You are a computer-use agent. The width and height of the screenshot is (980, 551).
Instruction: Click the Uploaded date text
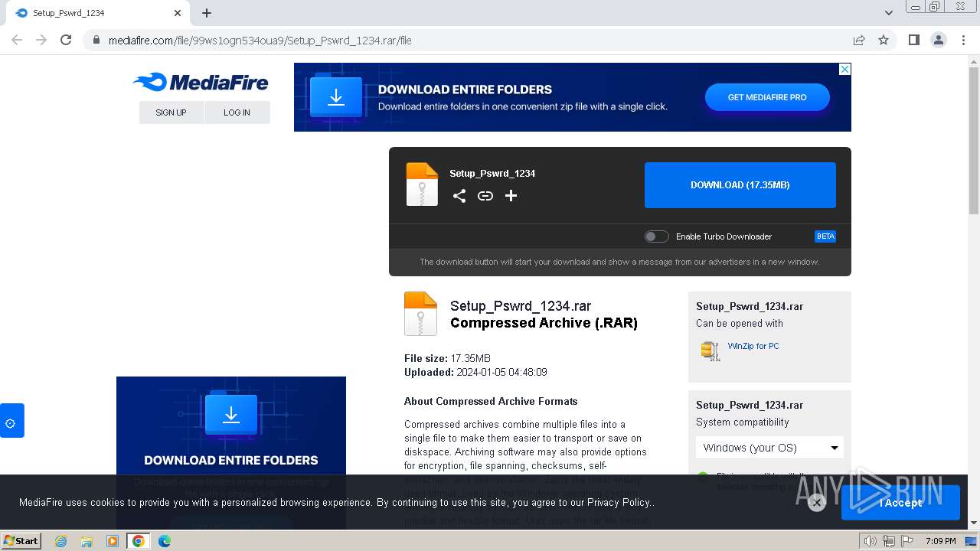tap(475, 372)
